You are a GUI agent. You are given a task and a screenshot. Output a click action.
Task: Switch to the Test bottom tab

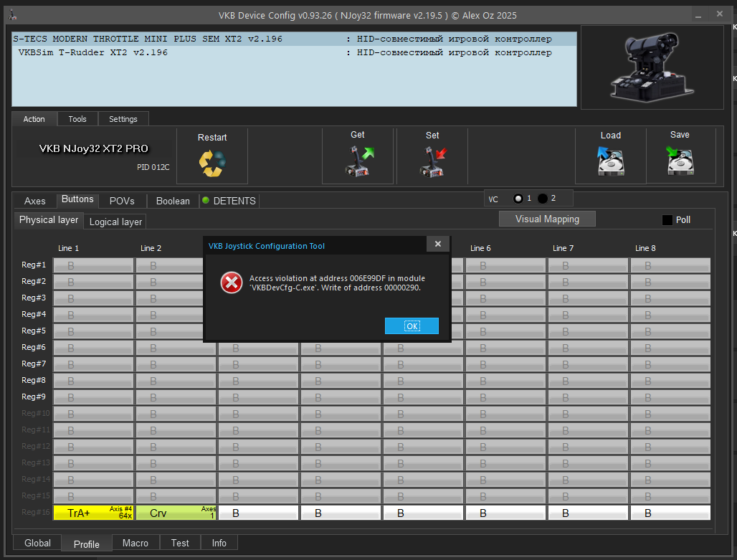point(180,543)
